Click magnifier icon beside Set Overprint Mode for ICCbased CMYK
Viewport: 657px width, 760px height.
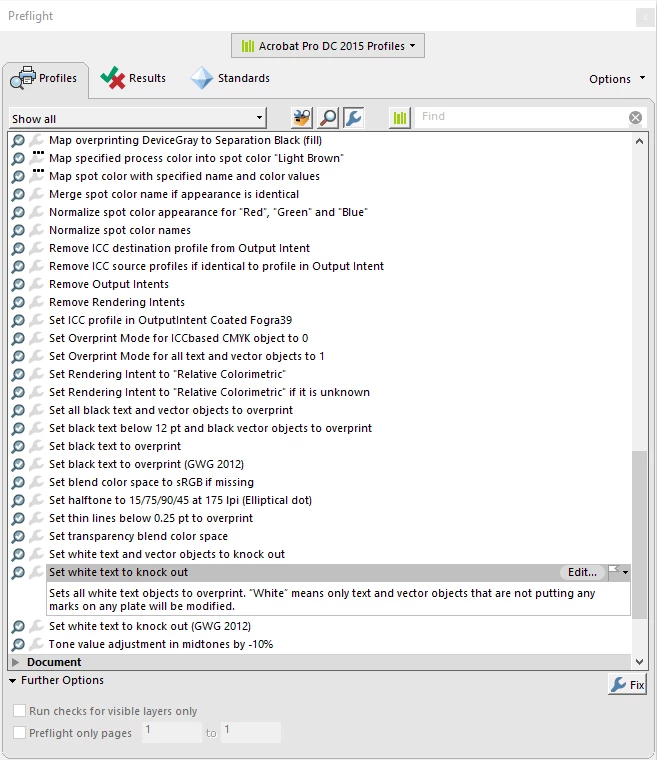pos(18,338)
